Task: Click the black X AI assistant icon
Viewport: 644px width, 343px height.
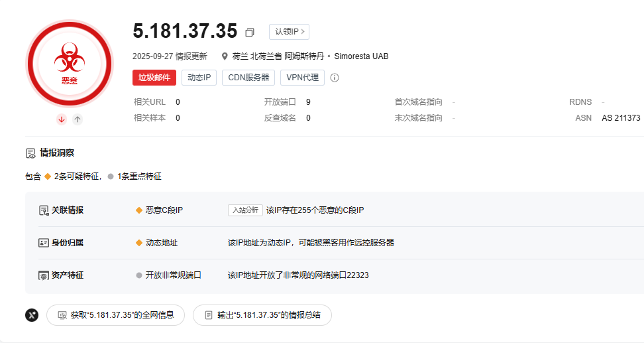Action: (32, 315)
